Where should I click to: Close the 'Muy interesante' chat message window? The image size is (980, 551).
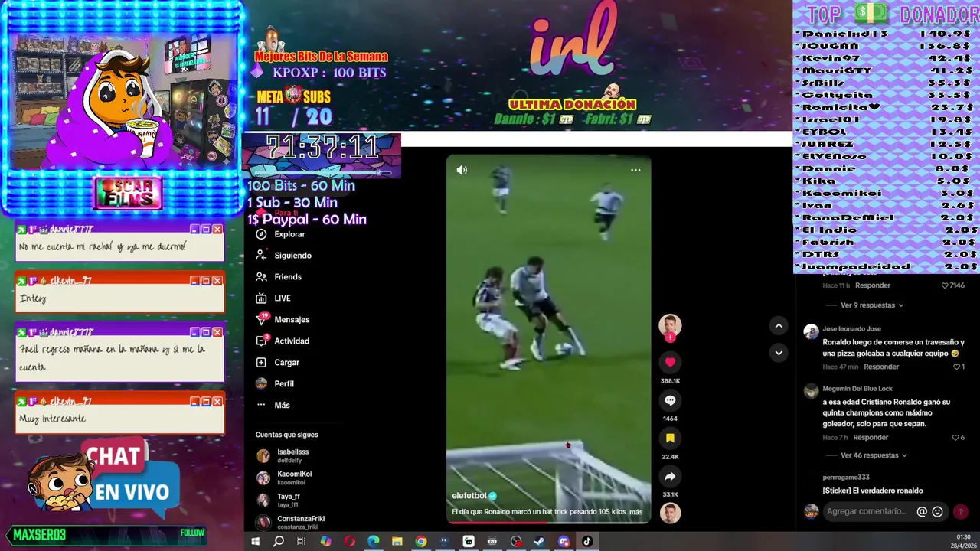[x=217, y=402]
